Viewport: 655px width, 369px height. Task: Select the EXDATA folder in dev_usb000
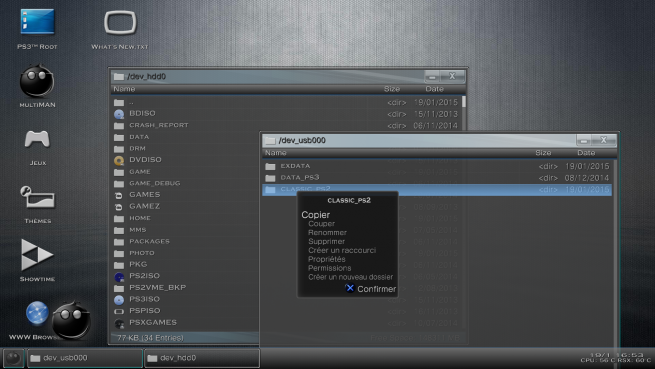(x=437, y=166)
